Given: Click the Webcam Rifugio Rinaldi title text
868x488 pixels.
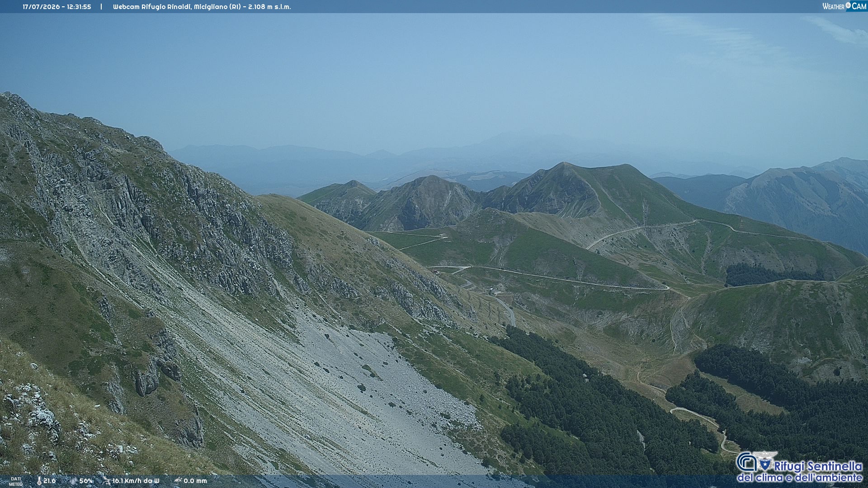Looking at the screenshot, I should (202, 7).
